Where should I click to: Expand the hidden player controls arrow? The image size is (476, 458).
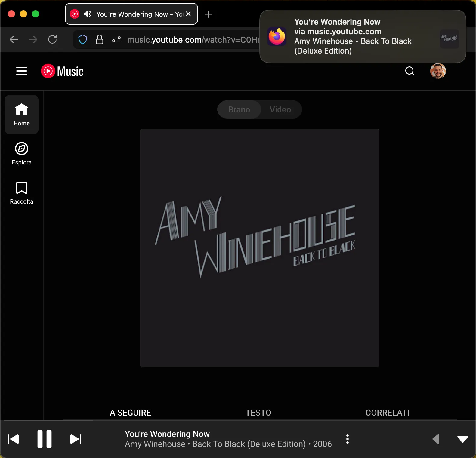(x=436, y=439)
